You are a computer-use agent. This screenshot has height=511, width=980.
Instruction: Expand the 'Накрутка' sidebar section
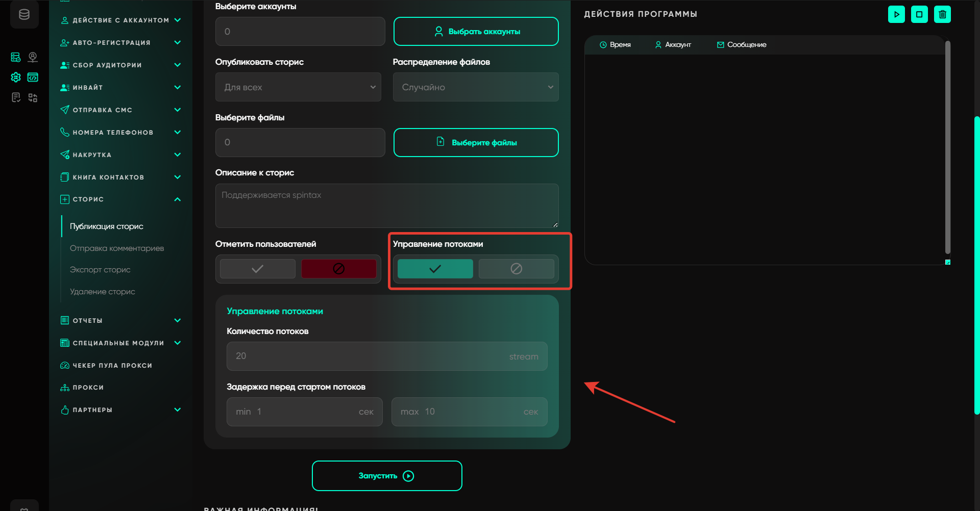[x=120, y=155]
